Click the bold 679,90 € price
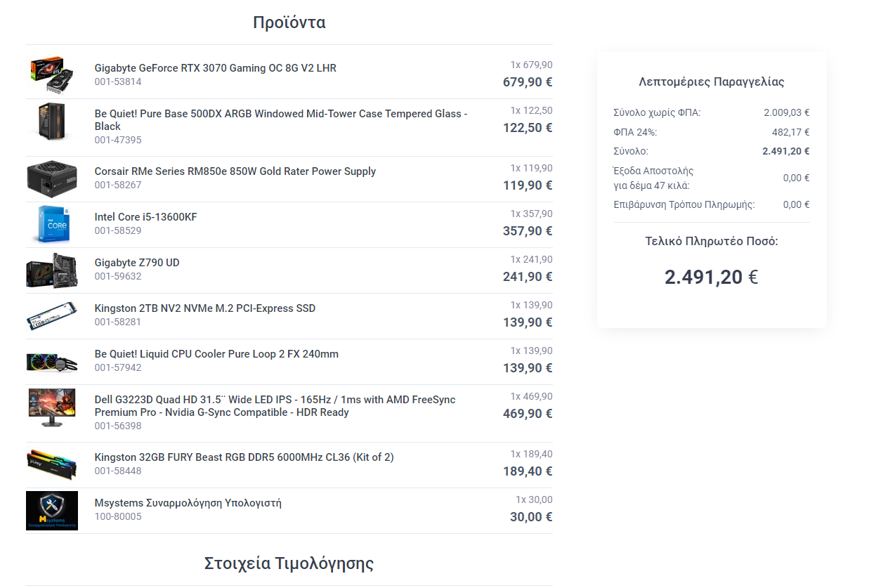The image size is (869, 588). click(x=528, y=82)
